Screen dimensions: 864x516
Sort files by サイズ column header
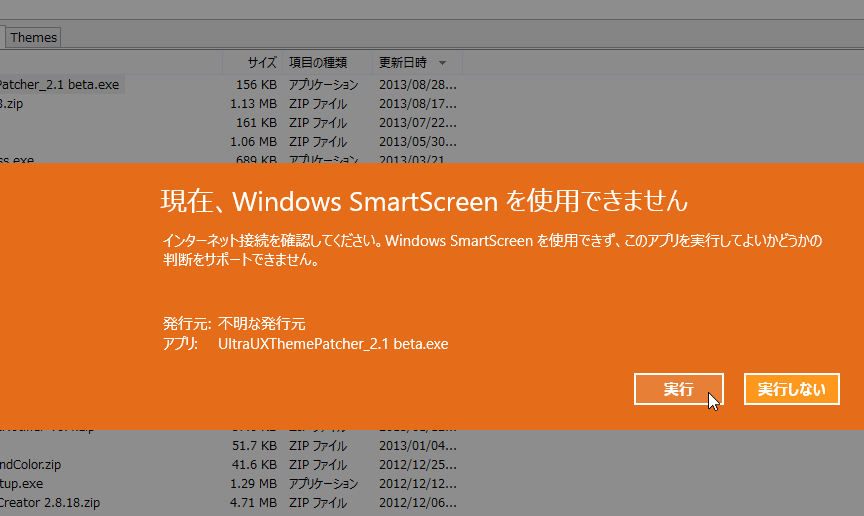262,63
